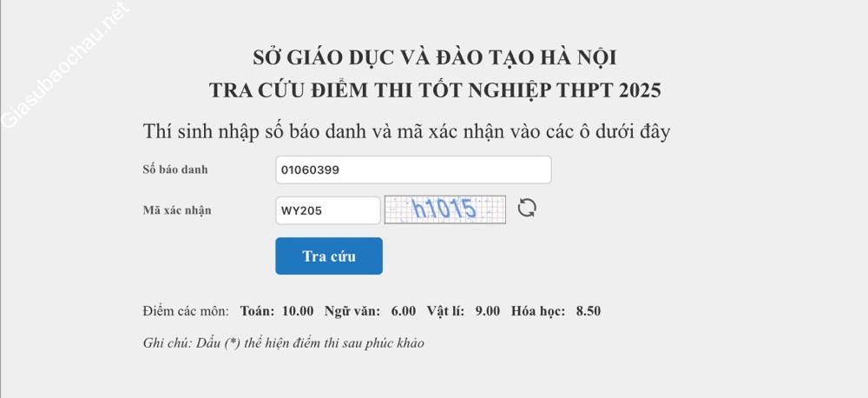
Task: Click the Điểm các môn label
Action: point(186,311)
